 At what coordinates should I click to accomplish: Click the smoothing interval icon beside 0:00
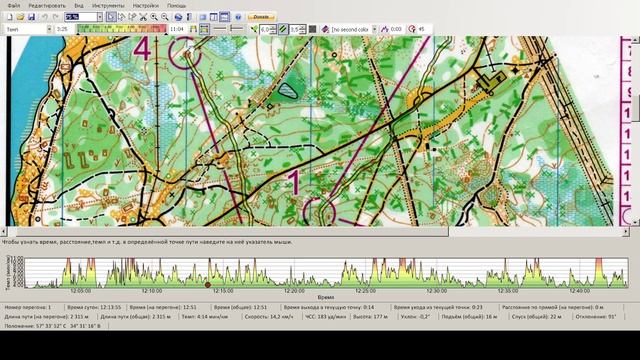(384, 29)
